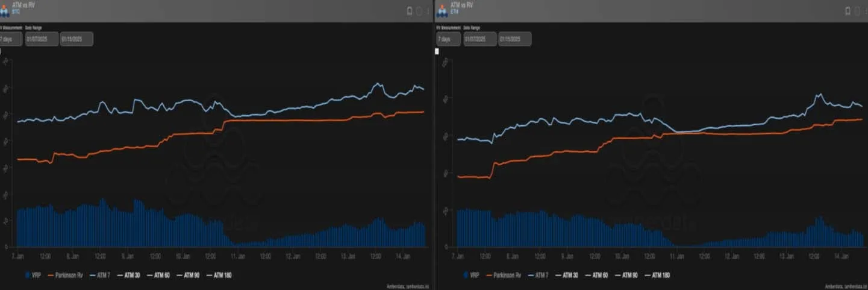Toggle Parkinson Rv series in BTC legend

65,275
